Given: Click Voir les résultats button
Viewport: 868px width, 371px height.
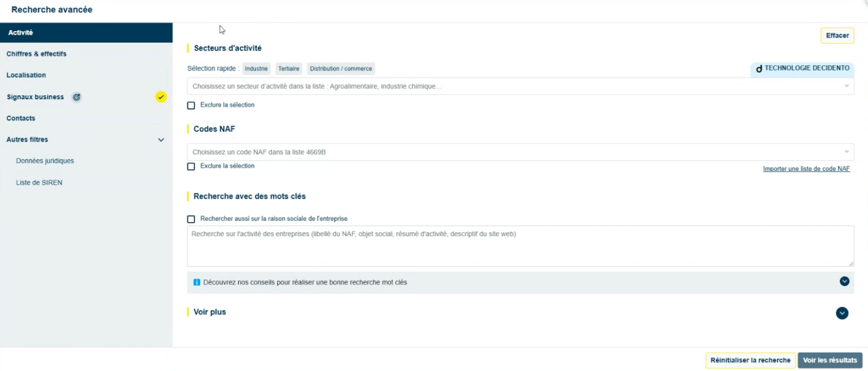Looking at the screenshot, I should coord(830,360).
